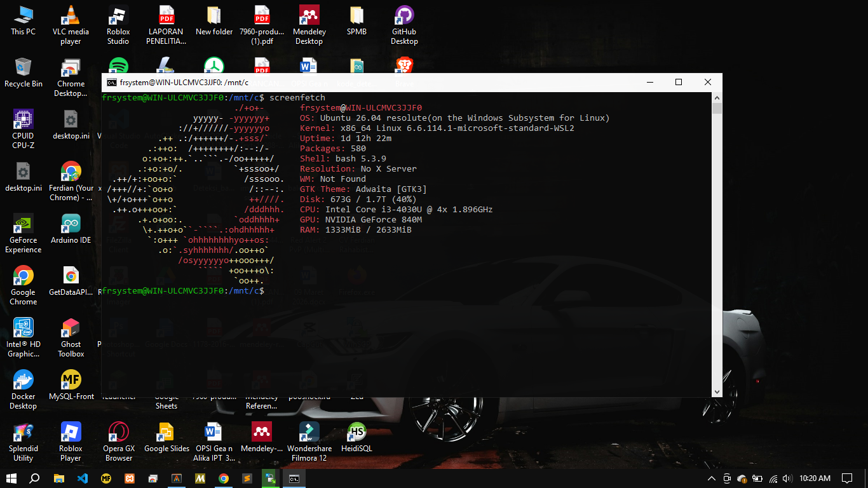Viewport: 868px width, 488px height.
Task: Select 7960-produ (1).pdf file icon
Action: pyautogui.click(x=262, y=25)
